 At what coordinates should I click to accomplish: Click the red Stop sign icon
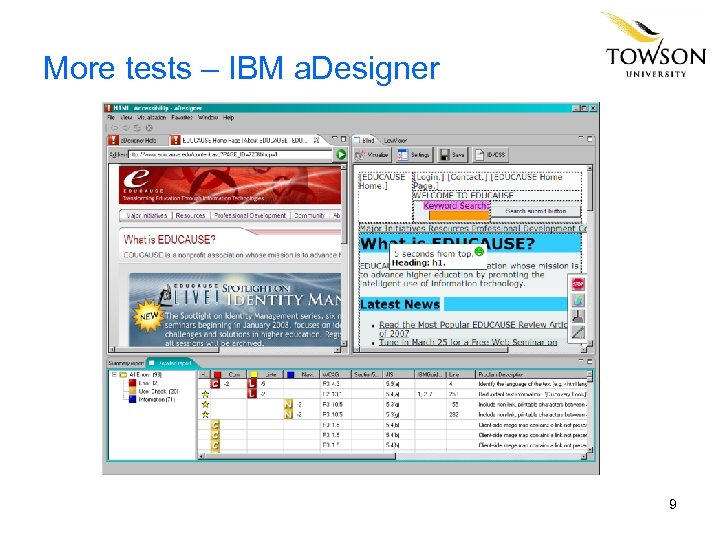(578, 284)
